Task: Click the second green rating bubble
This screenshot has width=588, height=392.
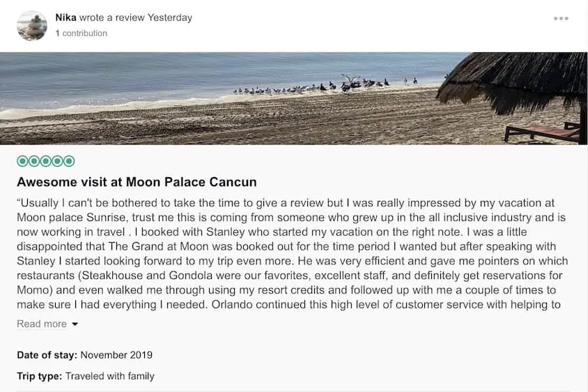Action: pos(34,161)
